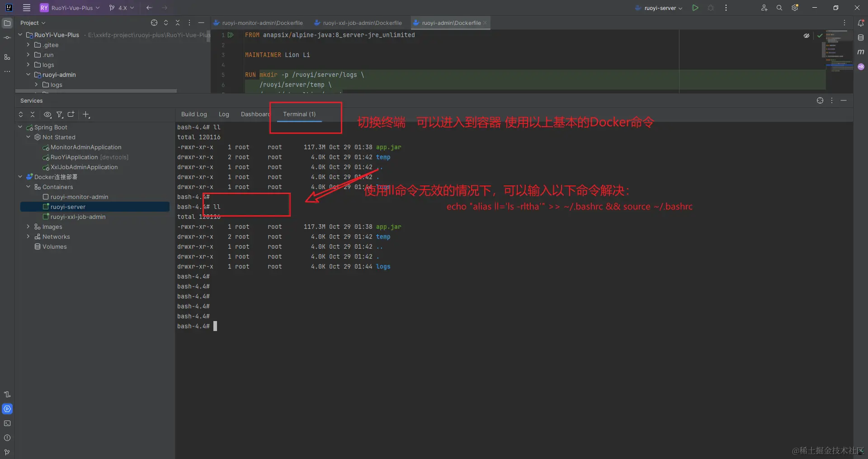Collapse the RuoYi-Vue-Plus root folder
The height and width of the screenshot is (459, 868).
pos(20,35)
